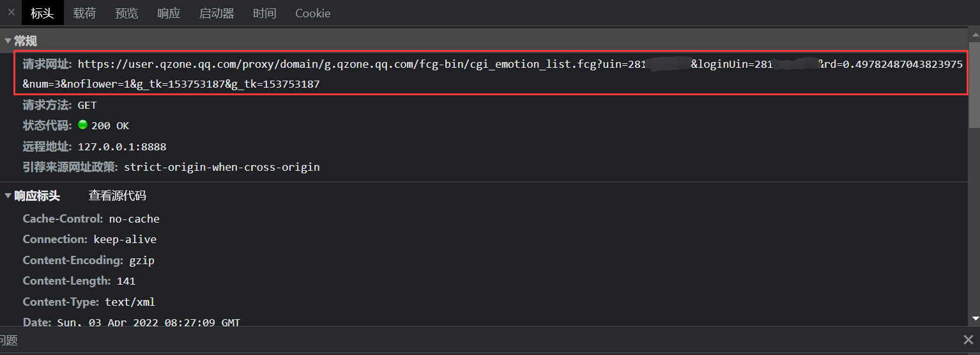980x355 pixels.
Task: Click the scrollbar up arrow
Action: coord(974,33)
